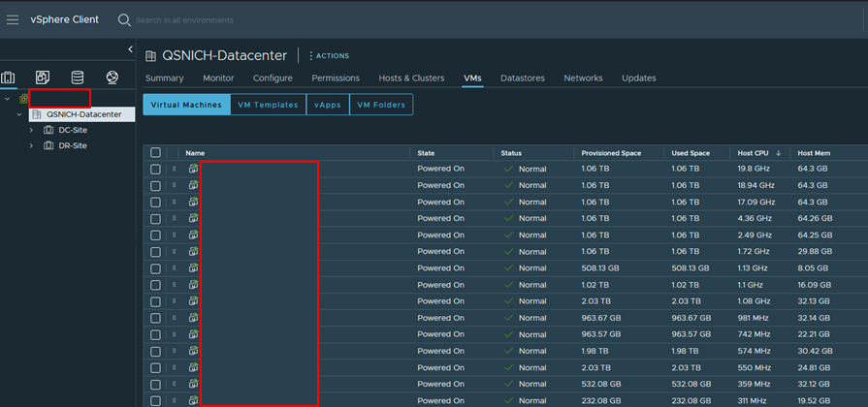Screen dimensions: 868x407
Task: Check the first virtual machine row checkbox
Action: [x=155, y=169]
